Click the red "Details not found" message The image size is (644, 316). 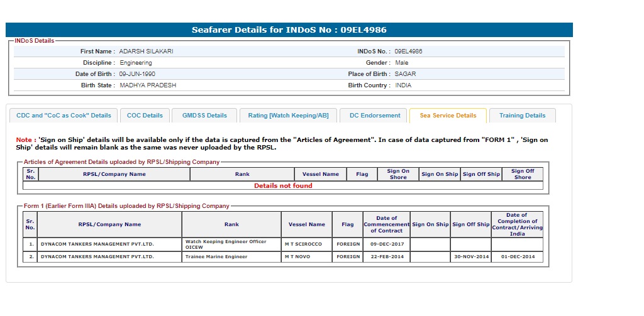(282, 186)
